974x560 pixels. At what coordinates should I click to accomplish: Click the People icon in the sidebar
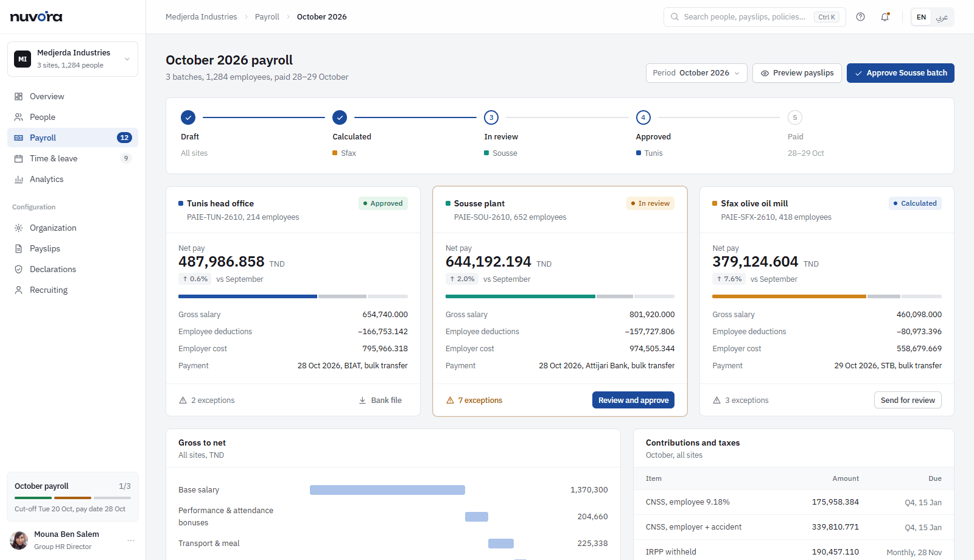(x=19, y=117)
